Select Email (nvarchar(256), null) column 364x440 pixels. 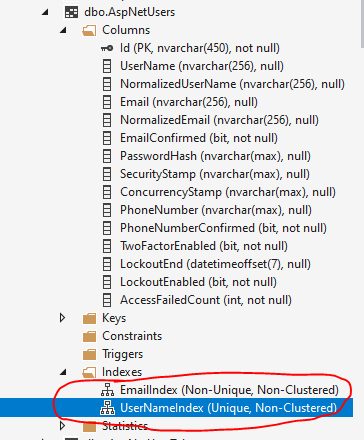(189, 102)
